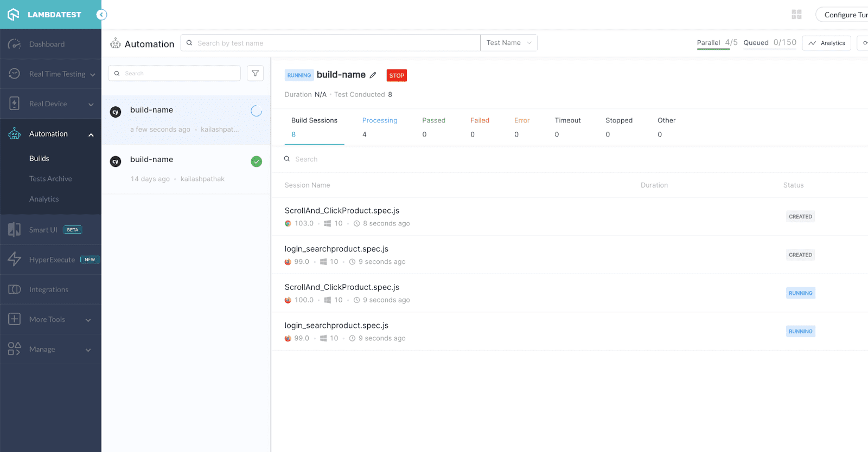Click the Real Device icon
Image resolution: width=868 pixels, height=452 pixels.
pos(15,104)
